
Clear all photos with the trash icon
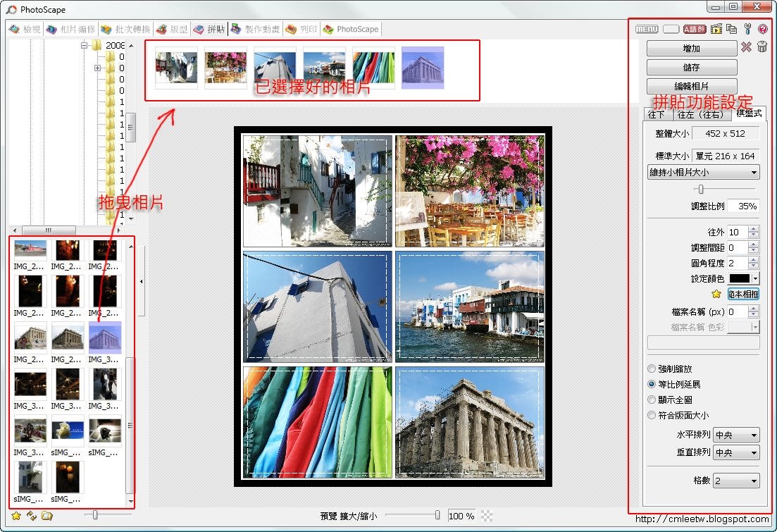click(762, 47)
